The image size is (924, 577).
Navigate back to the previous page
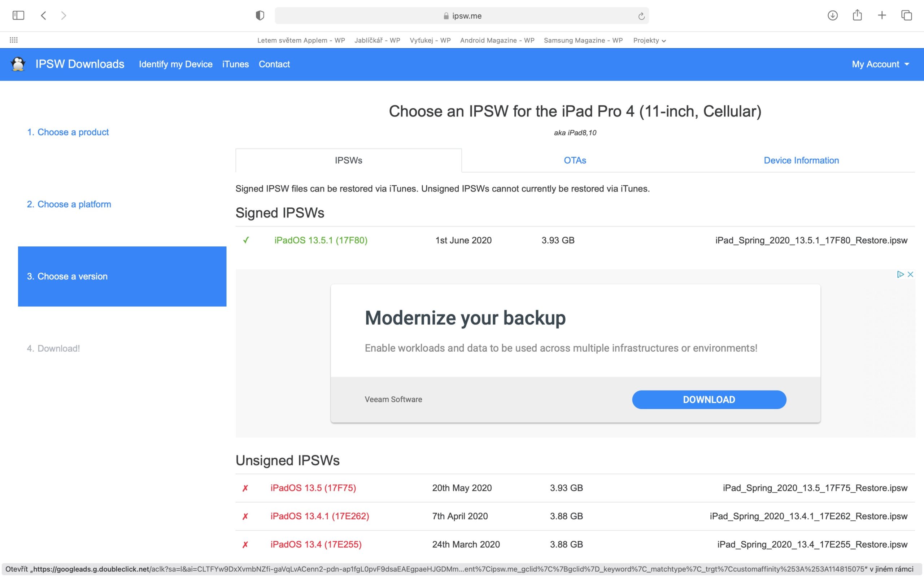click(44, 15)
